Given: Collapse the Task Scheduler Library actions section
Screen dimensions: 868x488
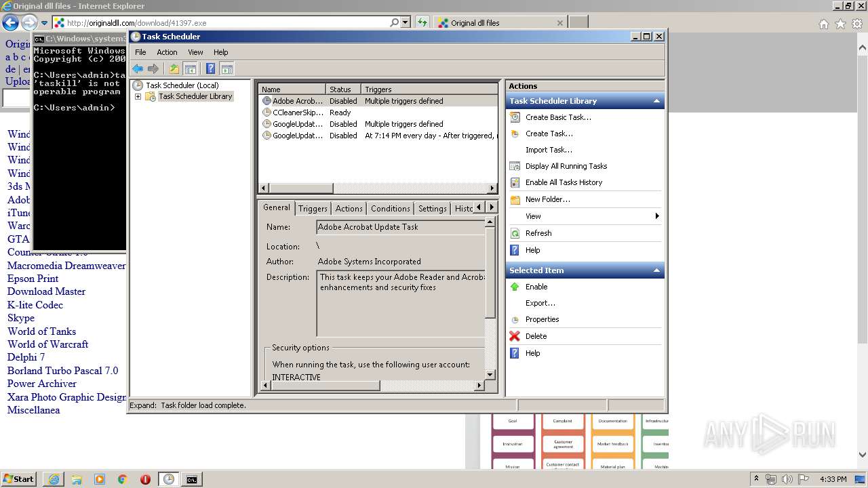Looking at the screenshot, I should point(656,101).
